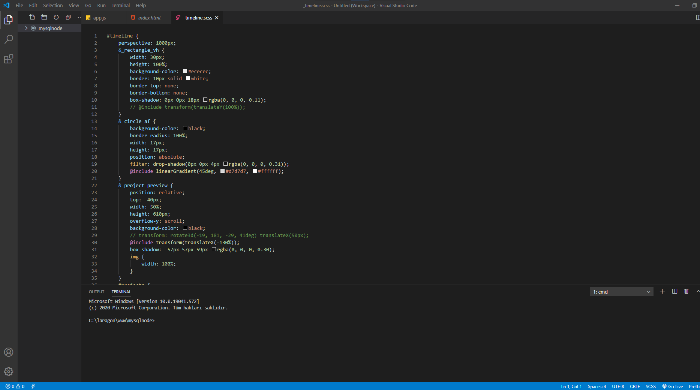
Task: Click the Go Live status button
Action: click(x=673, y=386)
